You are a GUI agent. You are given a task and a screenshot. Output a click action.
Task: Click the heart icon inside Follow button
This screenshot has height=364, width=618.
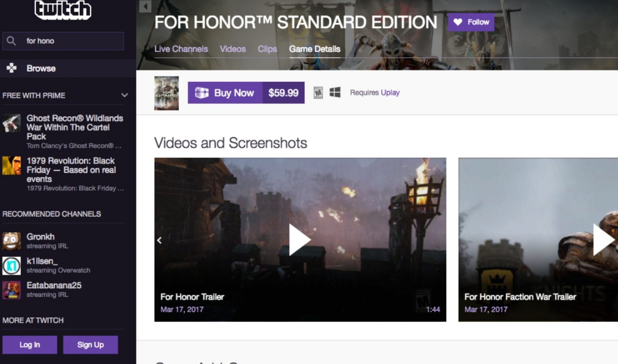click(x=457, y=22)
